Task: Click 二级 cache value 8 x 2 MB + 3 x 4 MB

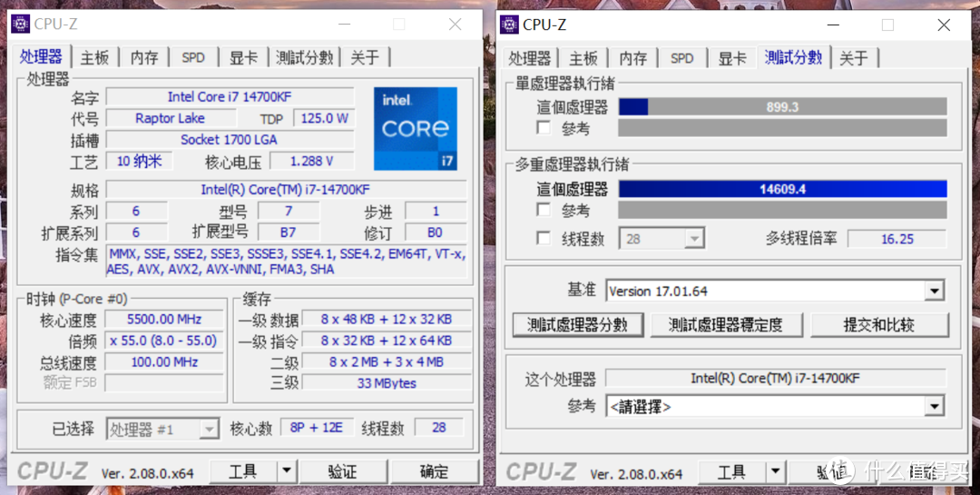Action: 387,361
